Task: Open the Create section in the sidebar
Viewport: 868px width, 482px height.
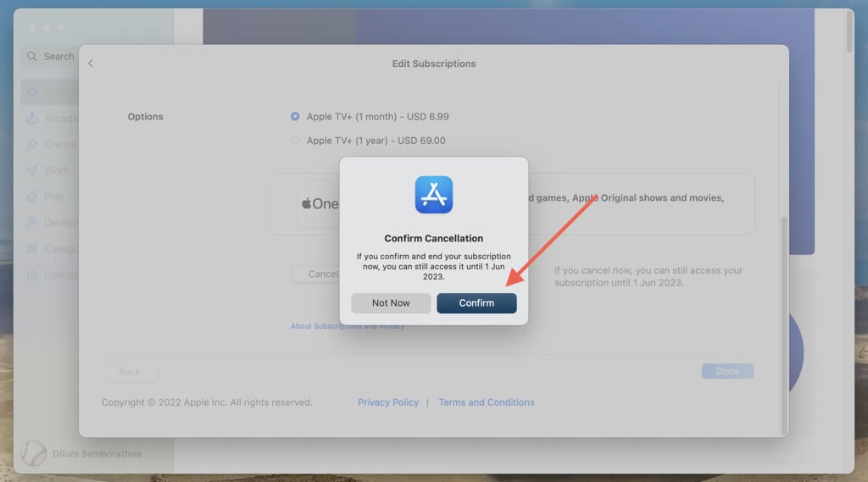Action: [52, 145]
